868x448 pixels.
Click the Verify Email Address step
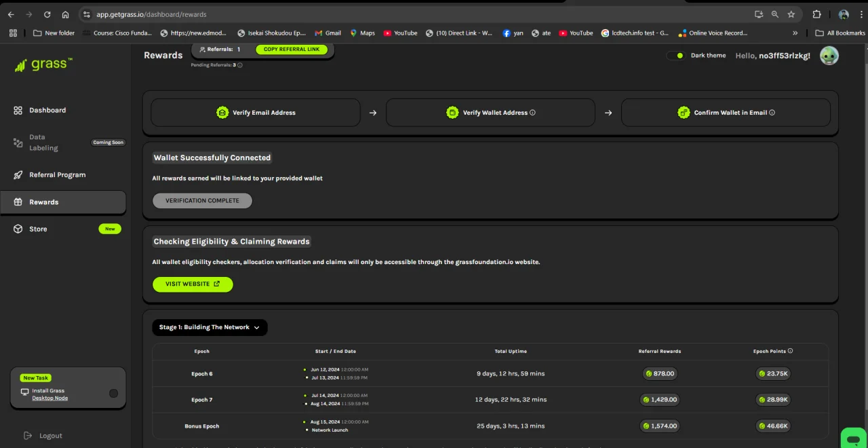coord(255,113)
